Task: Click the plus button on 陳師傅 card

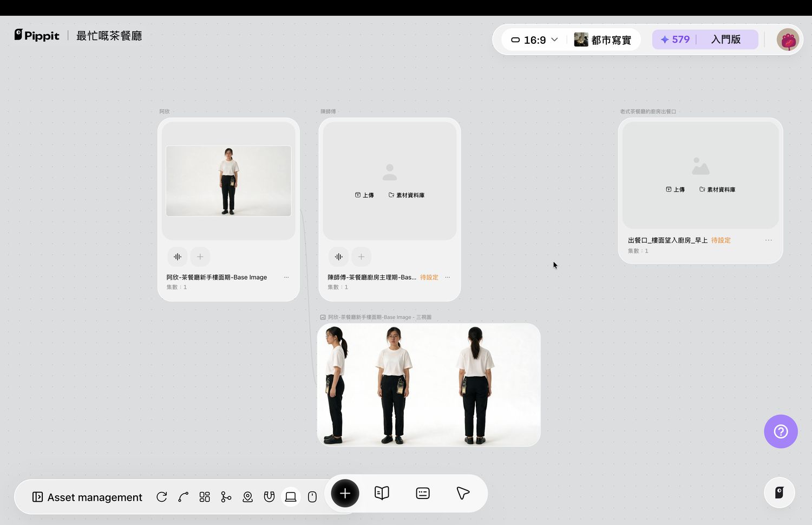Action: tap(361, 257)
